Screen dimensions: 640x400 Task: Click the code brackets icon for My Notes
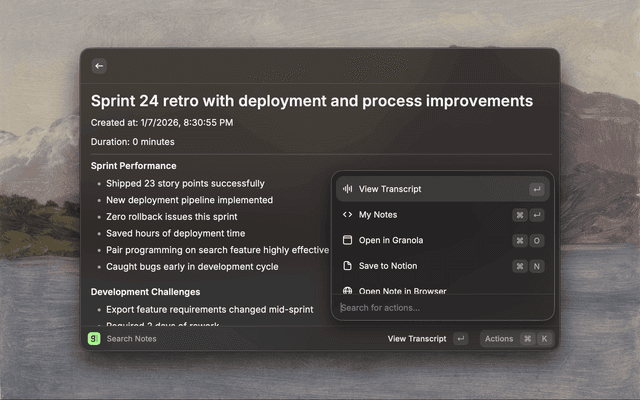coord(347,215)
